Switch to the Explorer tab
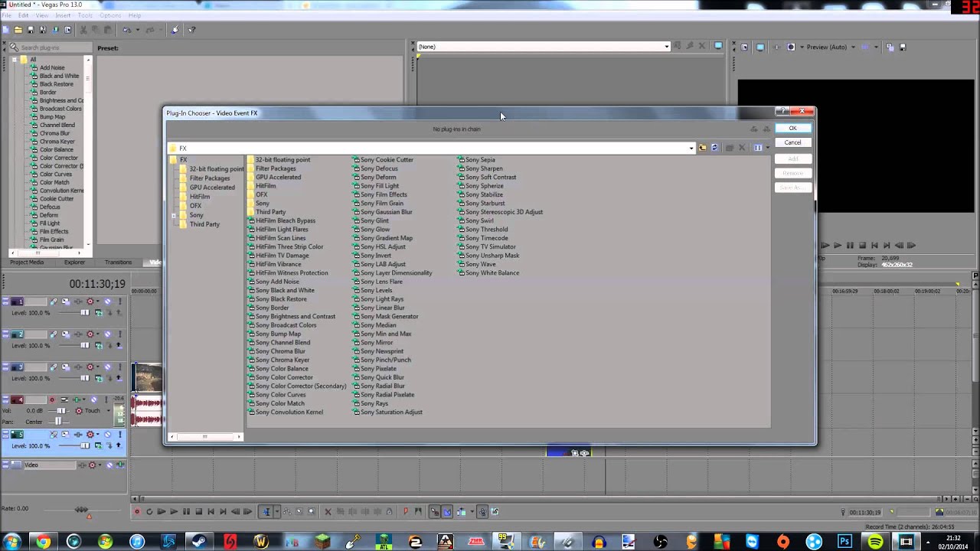 pyautogui.click(x=74, y=262)
